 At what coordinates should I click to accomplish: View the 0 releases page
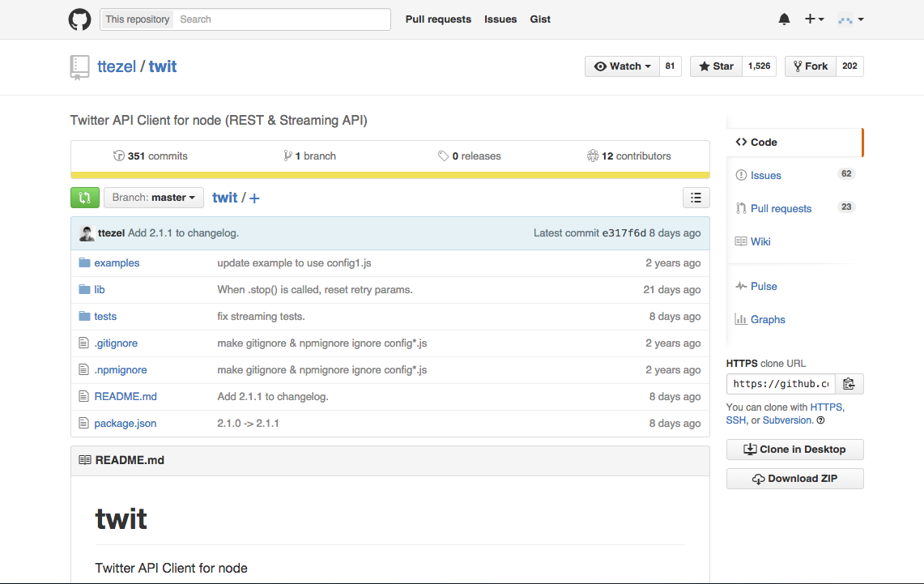pyautogui.click(x=469, y=156)
